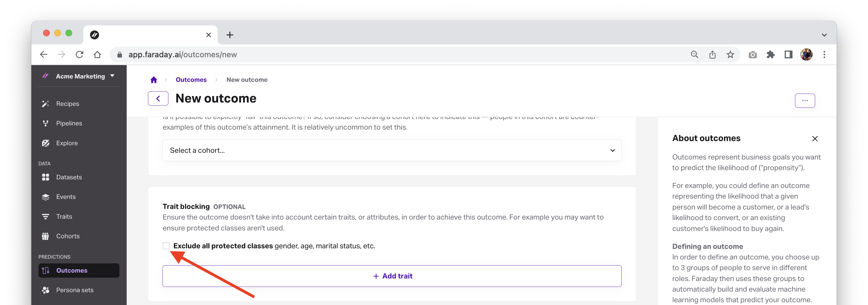The width and height of the screenshot is (868, 305).
Task: Click the Recipes icon in sidebar
Action: tap(45, 104)
